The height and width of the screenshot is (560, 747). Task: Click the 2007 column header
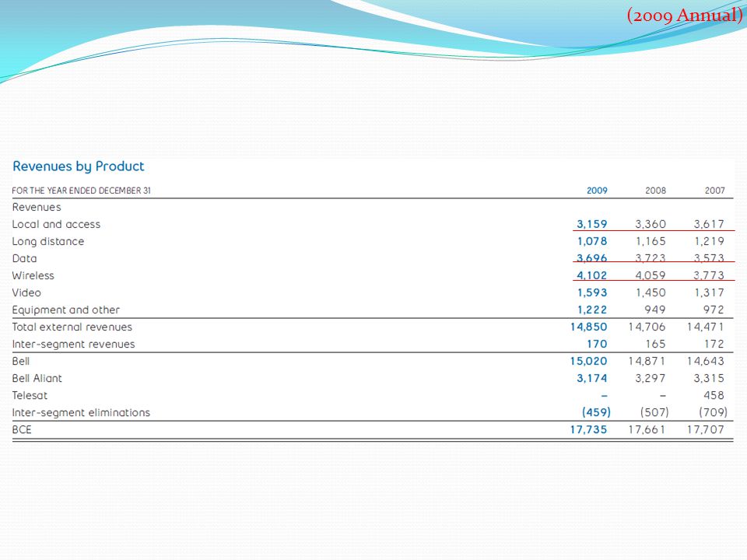[x=714, y=191]
